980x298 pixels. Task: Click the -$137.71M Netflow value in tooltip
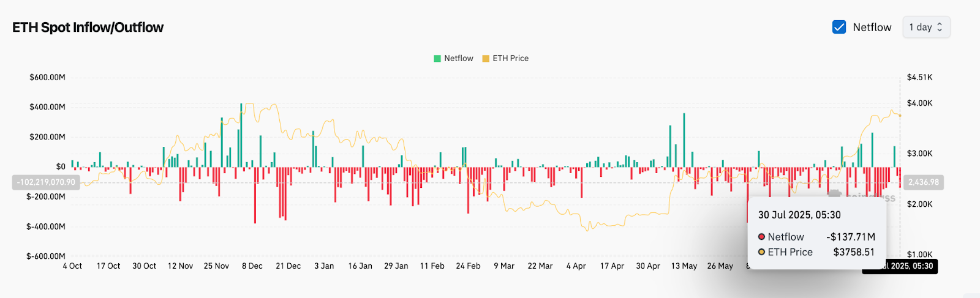coord(850,237)
